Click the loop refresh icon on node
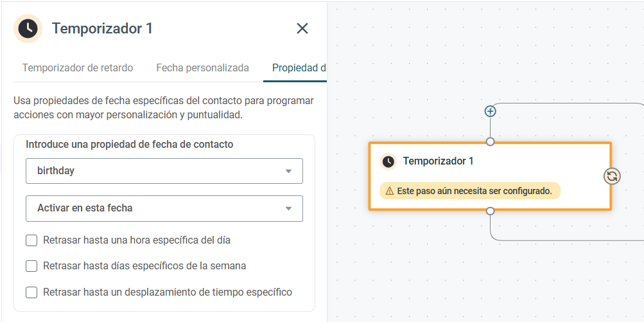 [612, 176]
